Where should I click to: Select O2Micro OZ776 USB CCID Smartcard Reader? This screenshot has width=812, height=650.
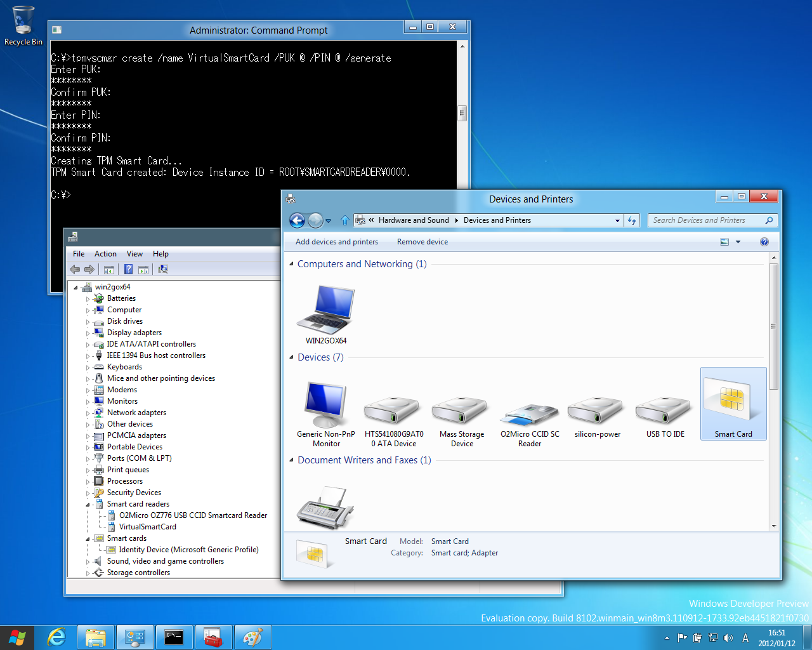coord(193,515)
